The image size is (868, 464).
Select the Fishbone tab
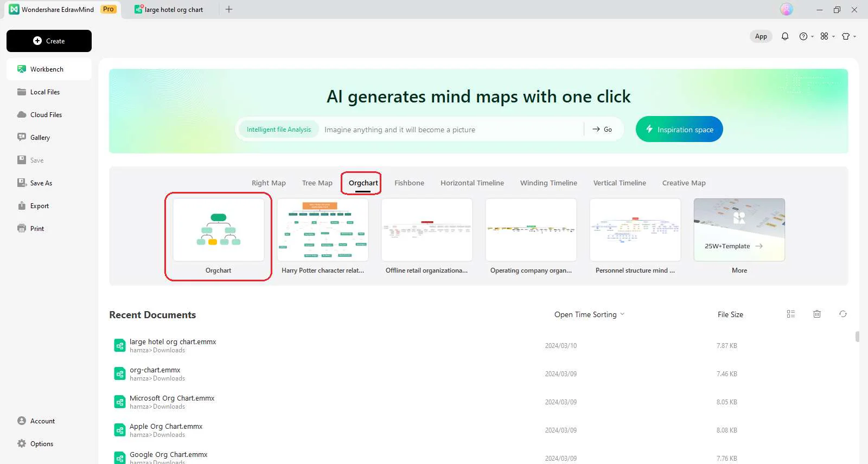tap(410, 183)
